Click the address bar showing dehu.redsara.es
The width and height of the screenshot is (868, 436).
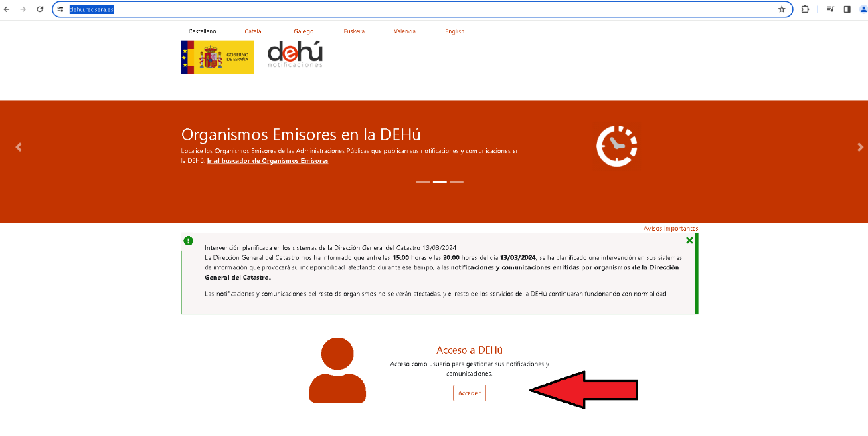pos(422,9)
